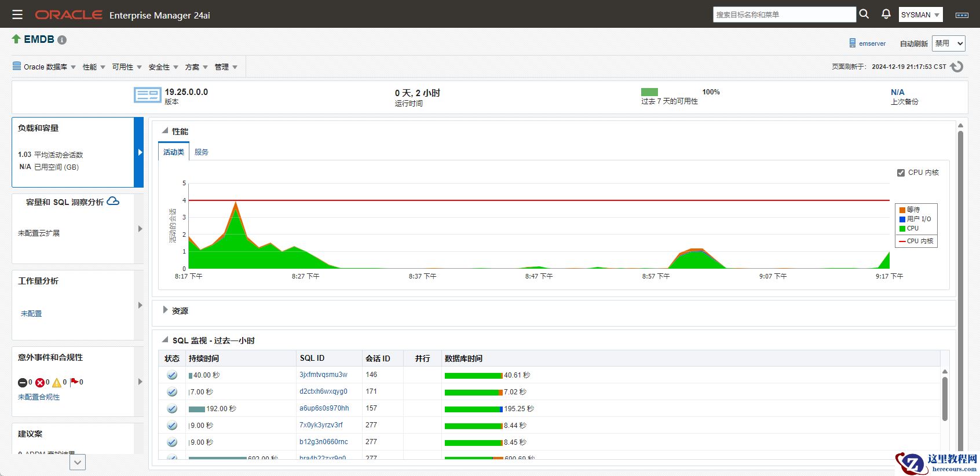Viewport: 980px width, 476px height.
Task: Collapse the SQL 监视 section
Action: [165, 340]
